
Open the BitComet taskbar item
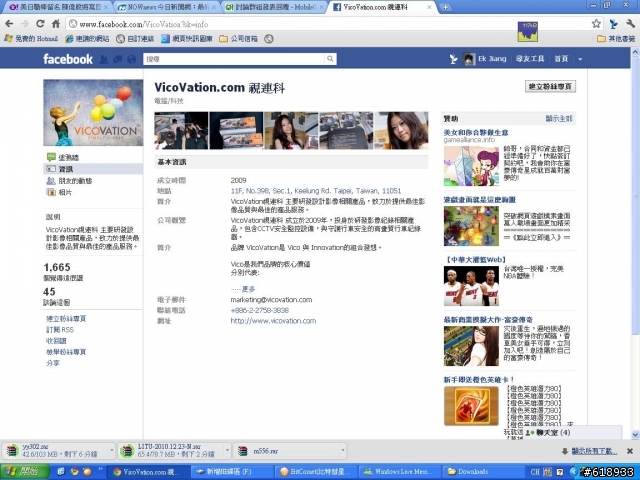[x=315, y=472]
